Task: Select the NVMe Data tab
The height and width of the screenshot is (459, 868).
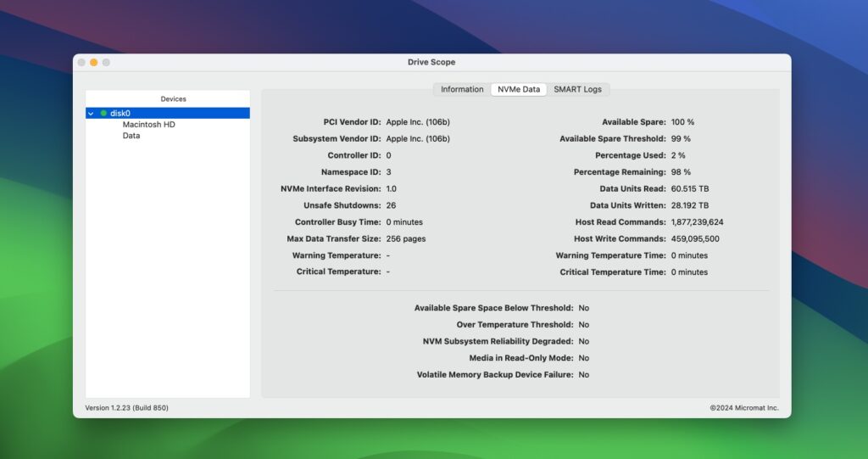Action: coord(518,89)
